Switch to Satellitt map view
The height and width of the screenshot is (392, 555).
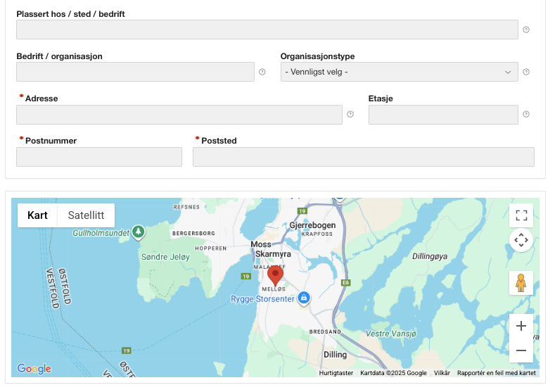coord(86,215)
